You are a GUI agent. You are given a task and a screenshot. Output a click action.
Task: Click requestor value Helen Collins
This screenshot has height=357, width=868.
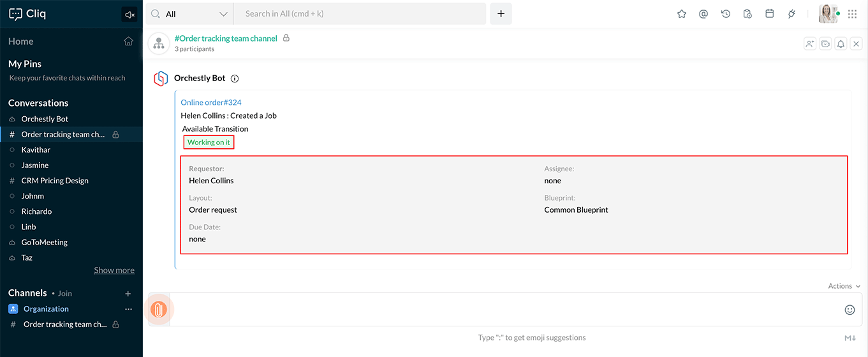(x=211, y=181)
